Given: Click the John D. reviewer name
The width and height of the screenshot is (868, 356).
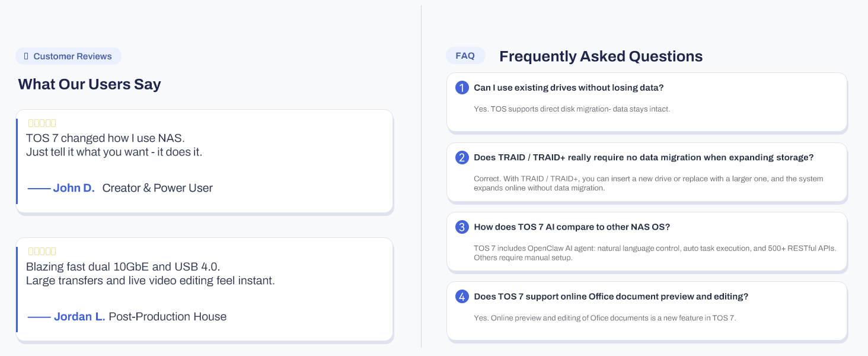Looking at the screenshot, I should 74,188.
